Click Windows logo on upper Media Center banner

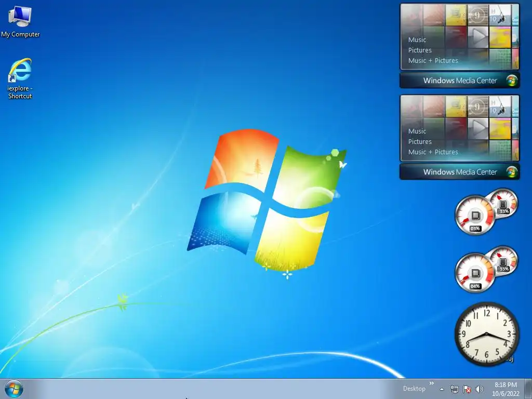[512, 81]
